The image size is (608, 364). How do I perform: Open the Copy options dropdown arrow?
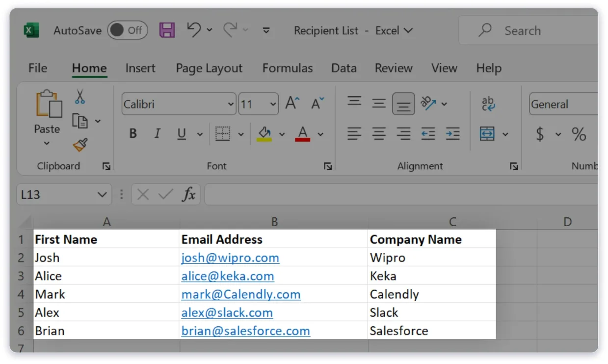tap(98, 121)
